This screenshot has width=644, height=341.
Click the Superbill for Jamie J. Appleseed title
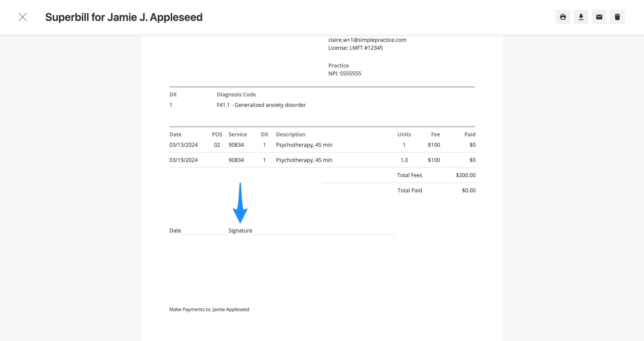pos(124,17)
